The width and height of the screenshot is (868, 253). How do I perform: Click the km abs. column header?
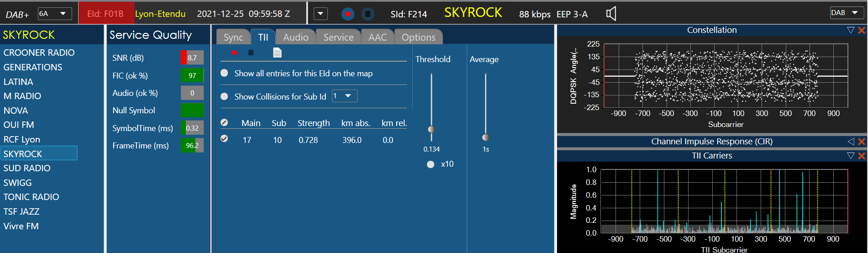tap(356, 123)
